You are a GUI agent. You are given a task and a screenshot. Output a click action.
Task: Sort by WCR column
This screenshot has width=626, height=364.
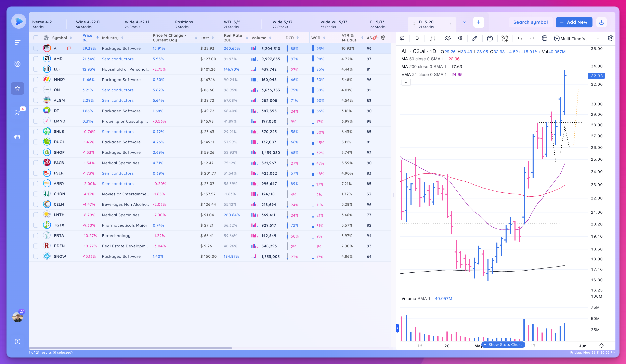click(324, 38)
